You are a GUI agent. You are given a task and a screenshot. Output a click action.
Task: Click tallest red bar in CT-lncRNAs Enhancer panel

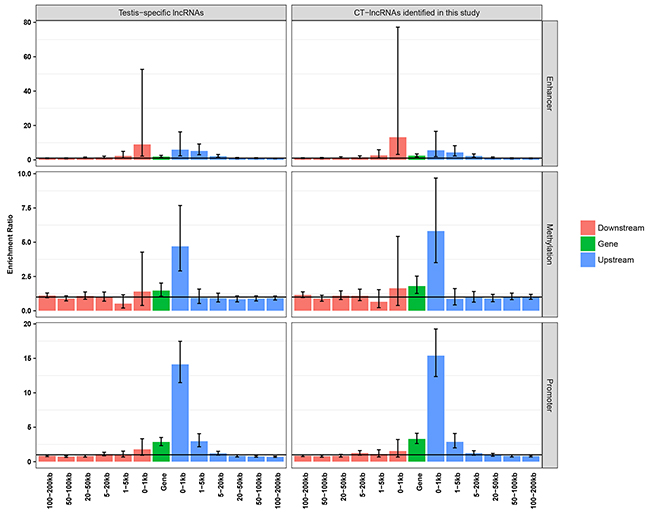(398, 148)
